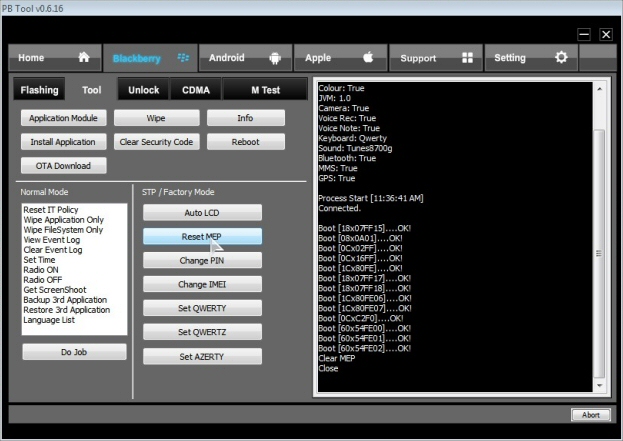The width and height of the screenshot is (623, 441).
Task: Click the Keyboard: Qwerty log line
Action: [x=352, y=138]
